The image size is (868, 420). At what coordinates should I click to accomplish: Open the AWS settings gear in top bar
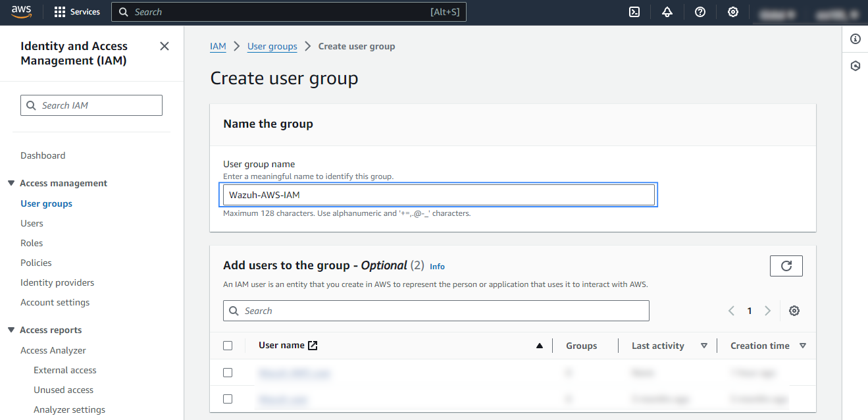tap(732, 11)
